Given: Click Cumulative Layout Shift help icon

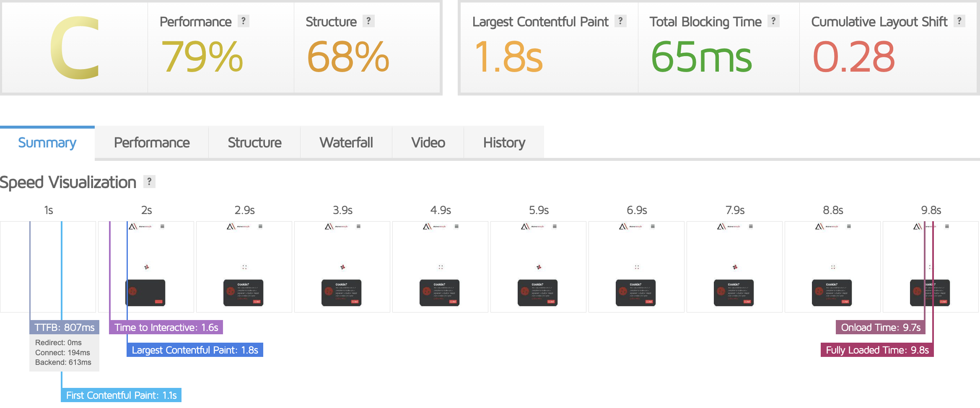Looking at the screenshot, I should pos(959,21).
